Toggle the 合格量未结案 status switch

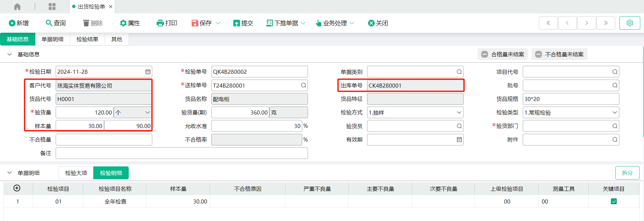(x=485, y=54)
